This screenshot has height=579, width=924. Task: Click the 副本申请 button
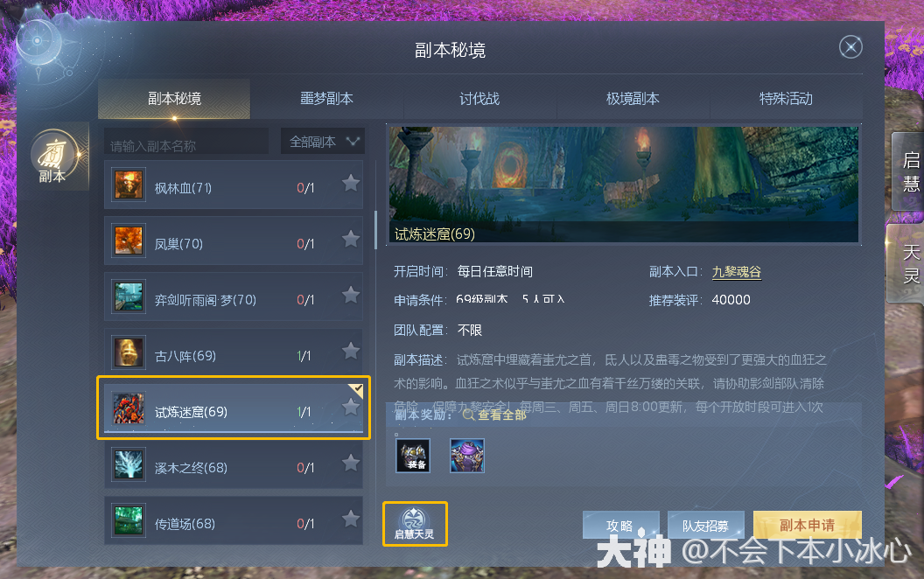pos(808,525)
